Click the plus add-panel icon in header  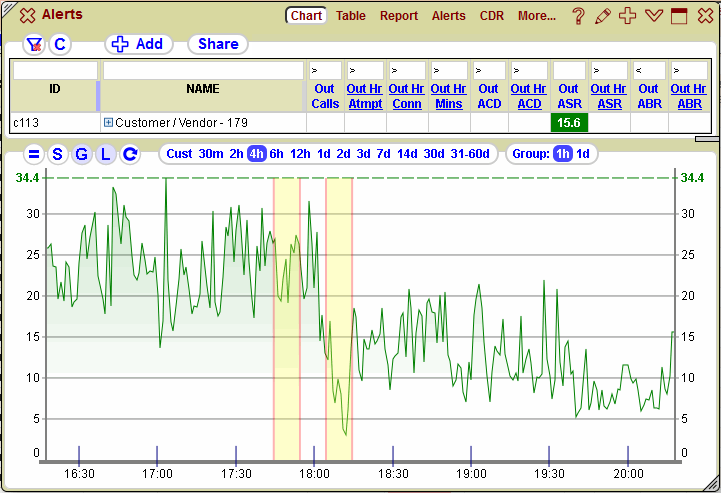[x=628, y=16]
